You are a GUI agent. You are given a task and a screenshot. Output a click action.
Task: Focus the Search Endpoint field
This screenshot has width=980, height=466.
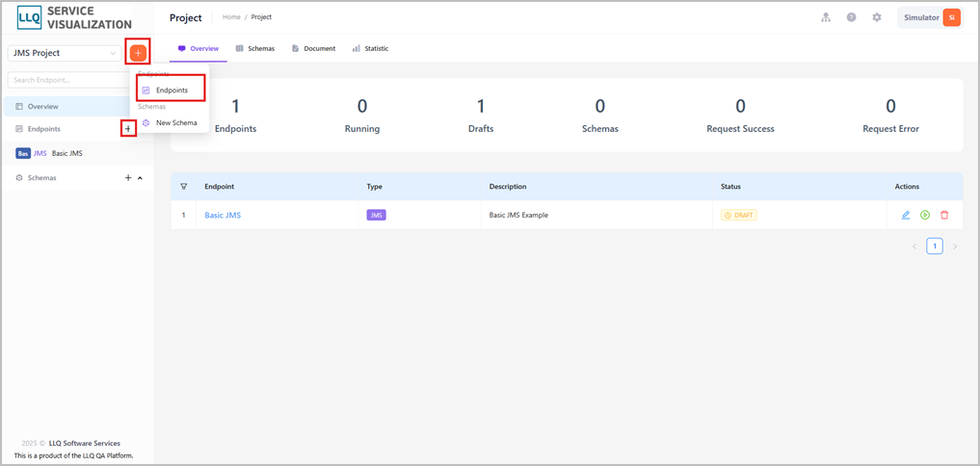[68, 80]
